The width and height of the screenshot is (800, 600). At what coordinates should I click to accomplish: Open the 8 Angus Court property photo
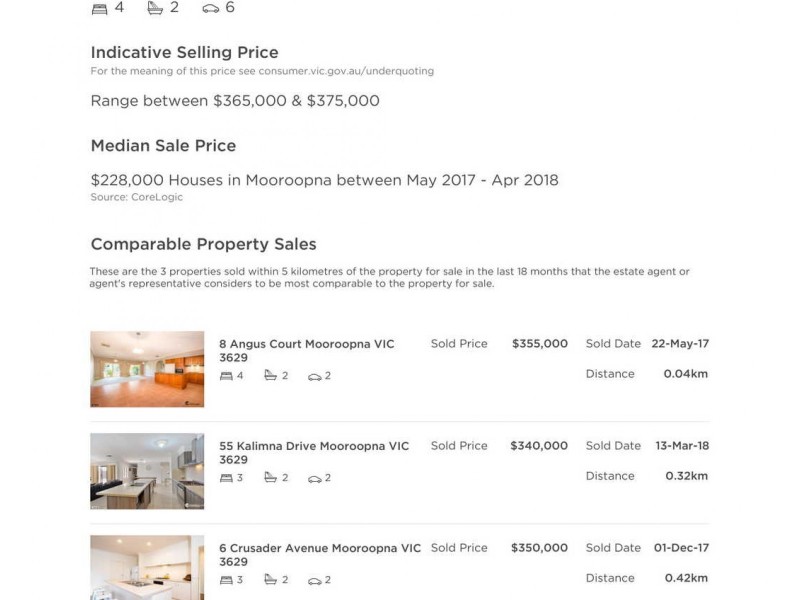coord(147,369)
